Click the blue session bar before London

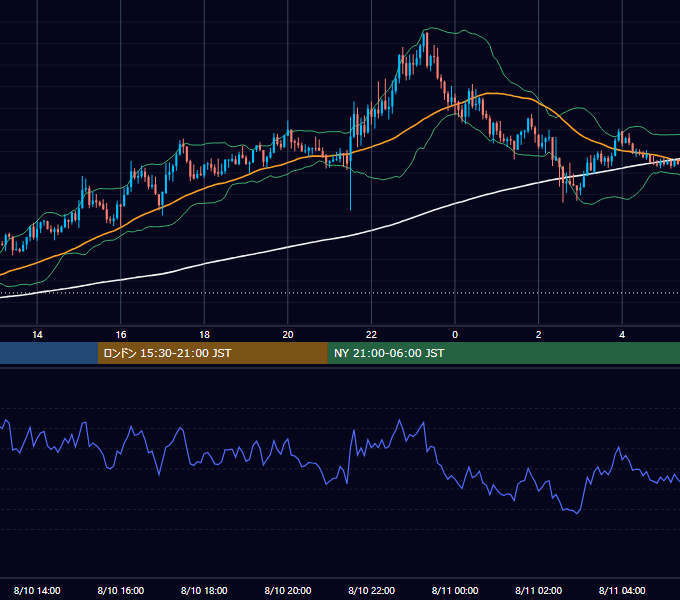tap(49, 353)
